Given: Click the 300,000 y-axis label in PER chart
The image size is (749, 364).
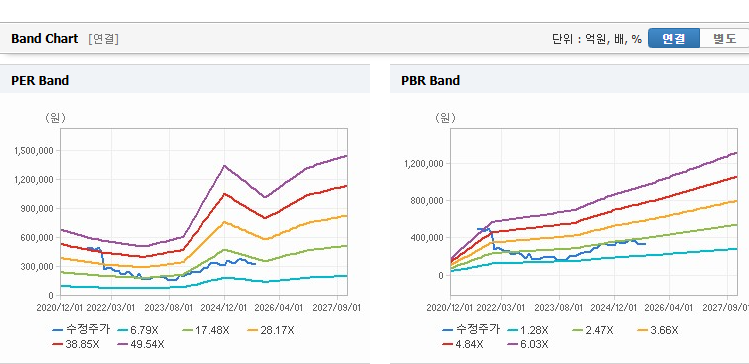Looking at the screenshot, I should [x=38, y=267].
